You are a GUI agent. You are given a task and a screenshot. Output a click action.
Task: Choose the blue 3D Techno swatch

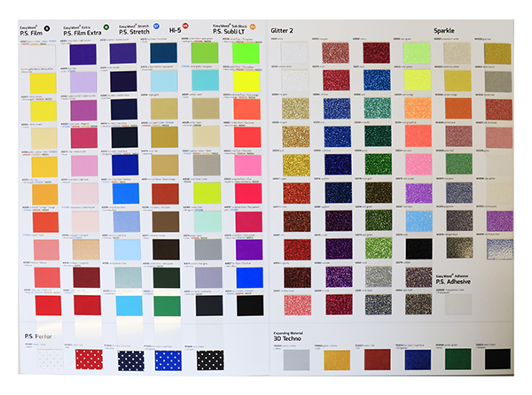(418, 360)
